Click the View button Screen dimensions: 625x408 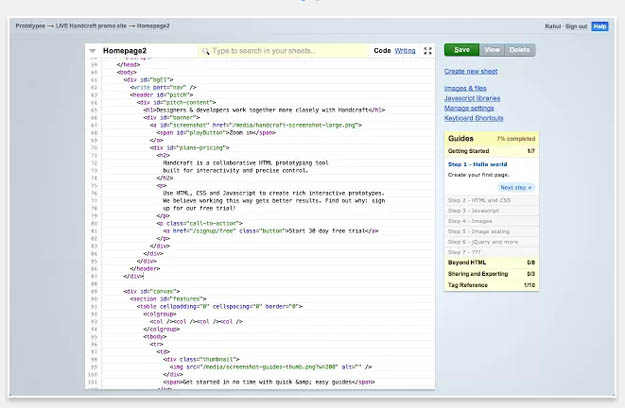[492, 50]
